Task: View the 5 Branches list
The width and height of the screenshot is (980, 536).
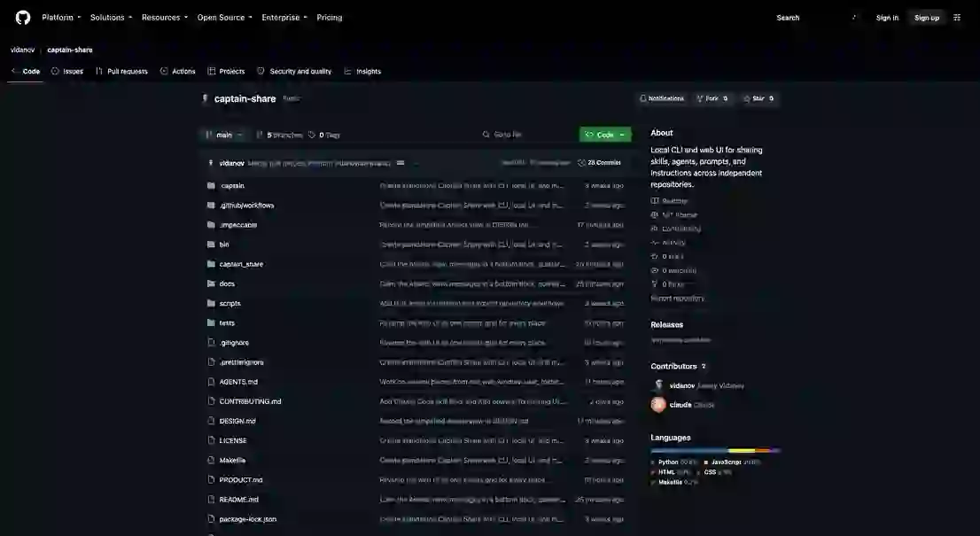Action: pos(279,135)
